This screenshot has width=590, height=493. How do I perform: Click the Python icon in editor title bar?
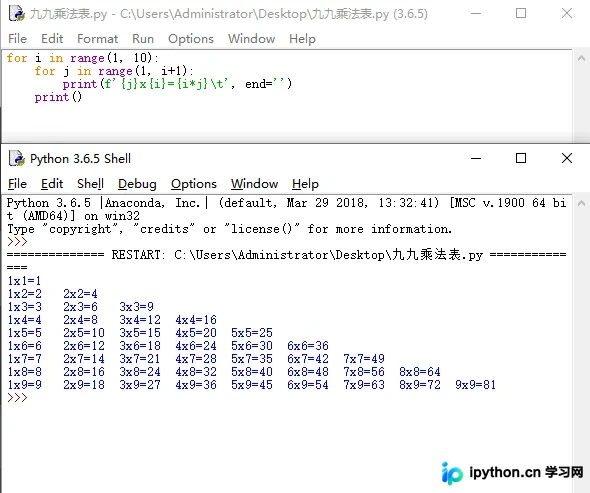coord(17,14)
